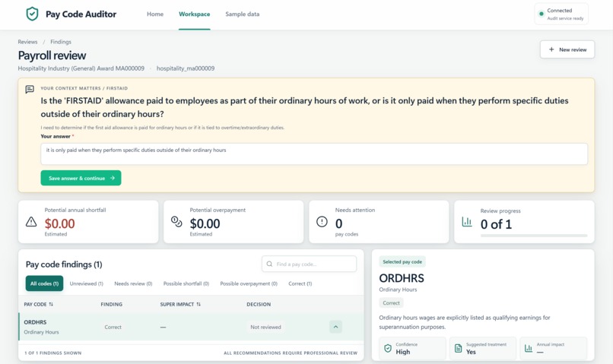
Task: Select the All codes (1) filter tab
Action: point(44,283)
